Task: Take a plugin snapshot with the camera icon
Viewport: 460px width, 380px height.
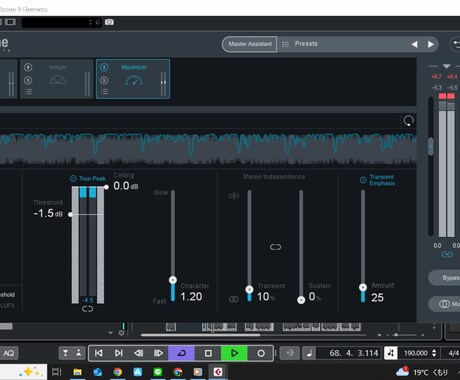Action: click(x=109, y=22)
